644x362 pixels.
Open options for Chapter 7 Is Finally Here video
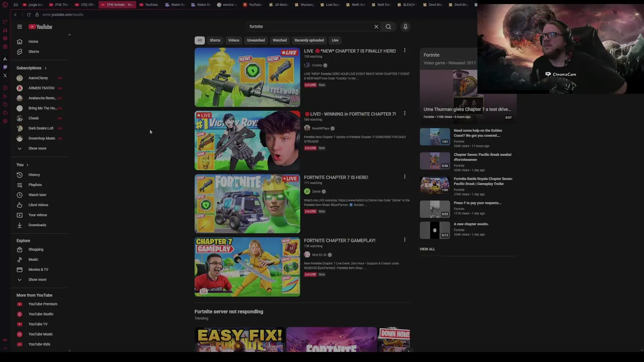405,50
